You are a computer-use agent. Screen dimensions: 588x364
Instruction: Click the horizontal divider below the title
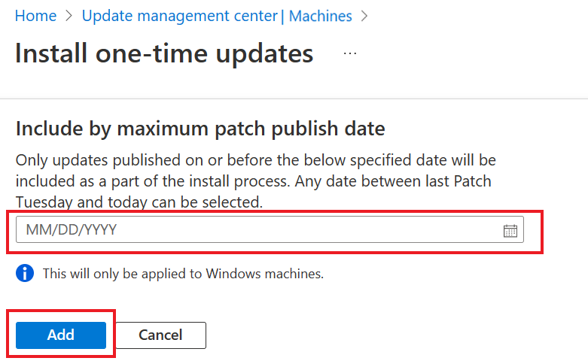click(294, 99)
